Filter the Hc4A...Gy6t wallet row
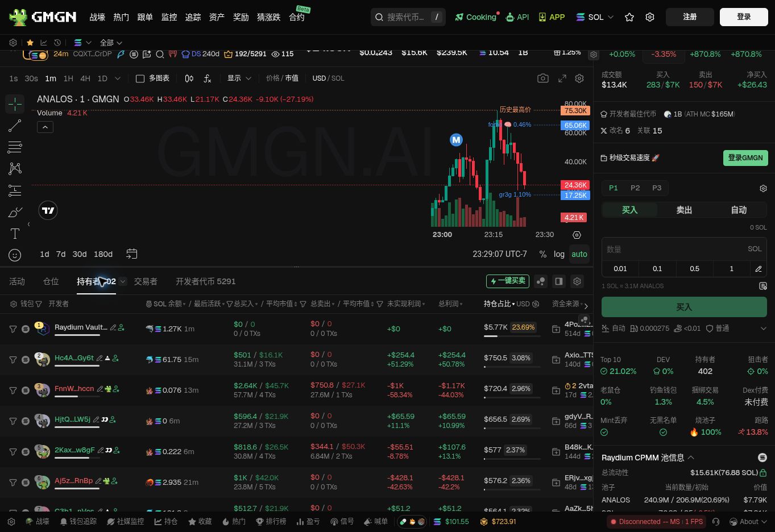 pos(13,359)
